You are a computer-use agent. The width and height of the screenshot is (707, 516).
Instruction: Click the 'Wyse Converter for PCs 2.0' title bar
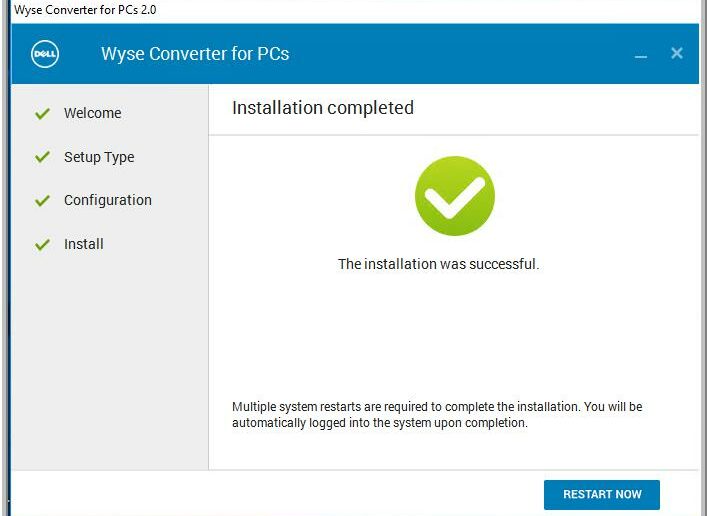(x=85, y=9)
